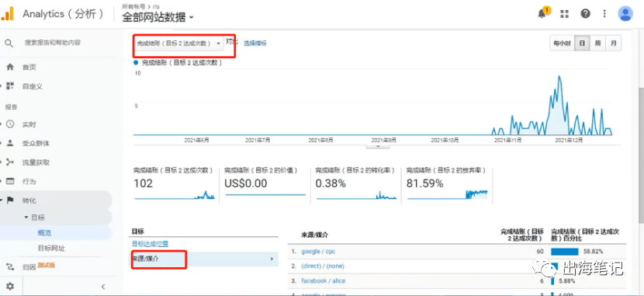
Task: Open the 归因 测试版 section
Action: click(39, 266)
